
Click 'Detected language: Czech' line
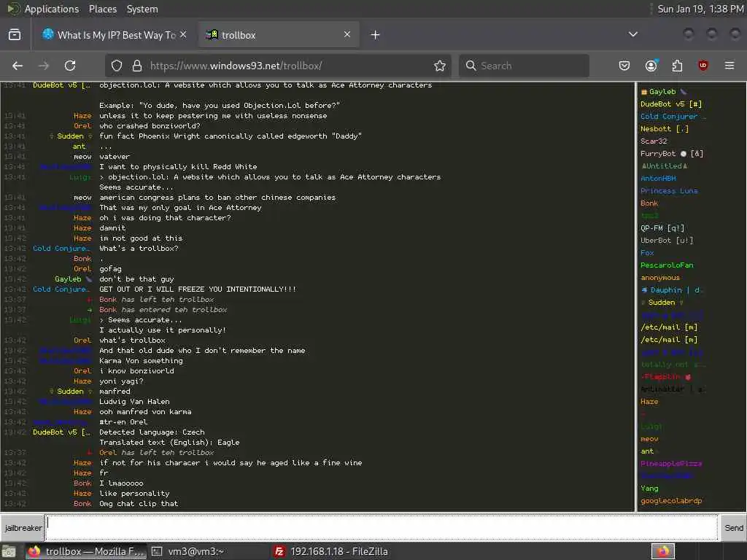point(152,432)
